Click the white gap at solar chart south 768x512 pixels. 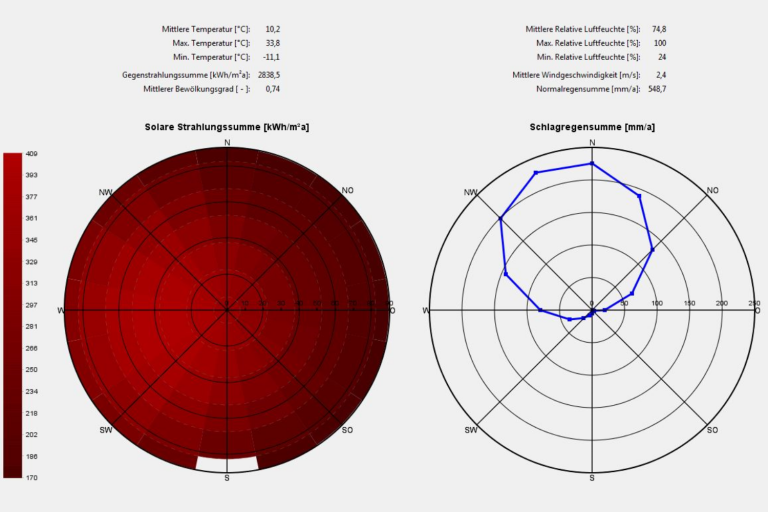[x=227, y=462]
